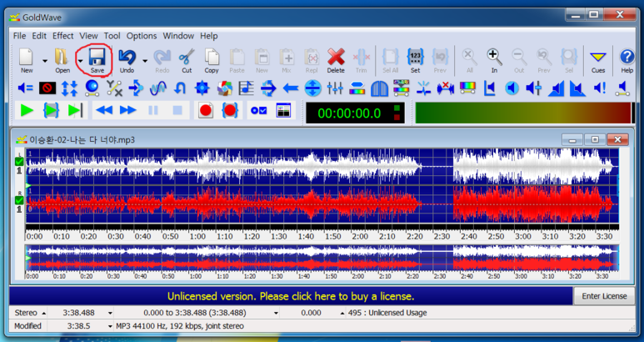The image size is (644, 342).
Task: Open the File menu
Action: pos(19,36)
